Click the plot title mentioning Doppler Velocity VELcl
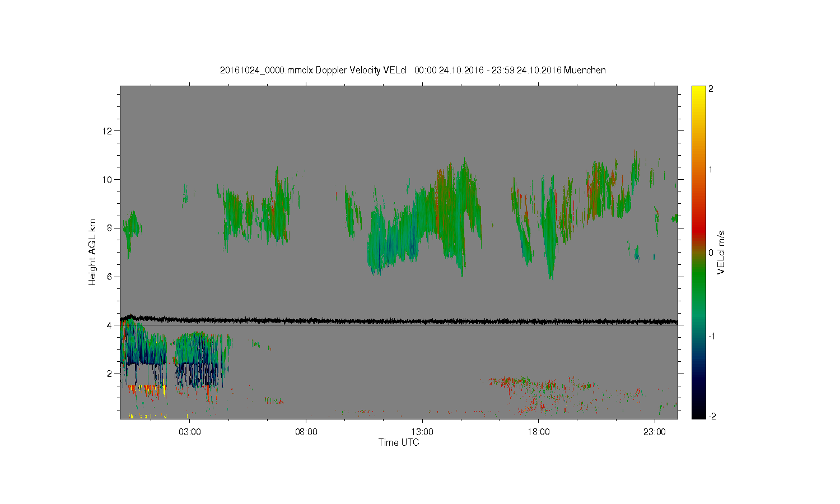Image resolution: width=840 pixels, height=504 pixels. tap(413, 71)
